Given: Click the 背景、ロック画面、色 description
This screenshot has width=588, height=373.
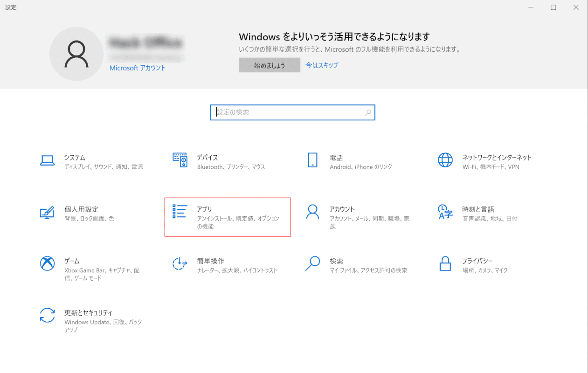Looking at the screenshot, I should [x=89, y=219].
